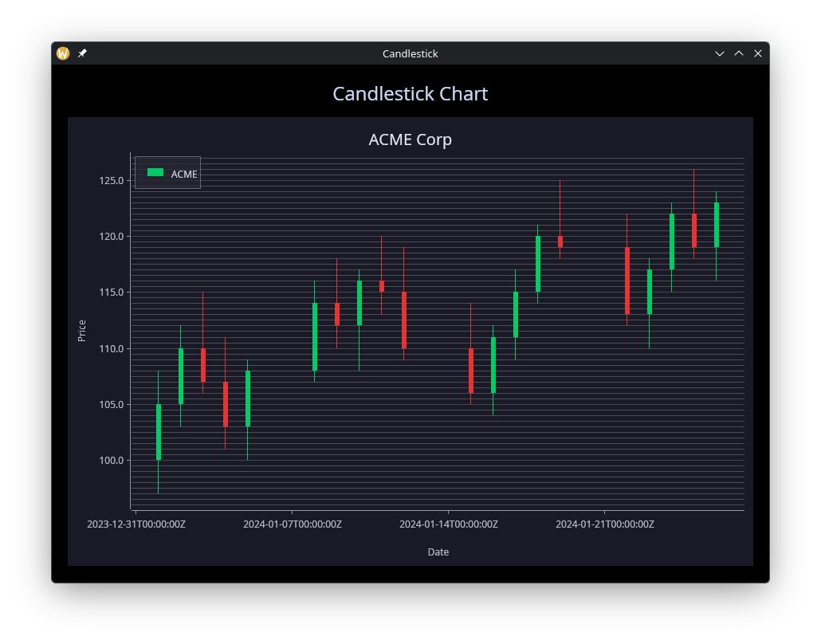821x644 pixels.
Task: Click the Date axis label
Action: [438, 552]
